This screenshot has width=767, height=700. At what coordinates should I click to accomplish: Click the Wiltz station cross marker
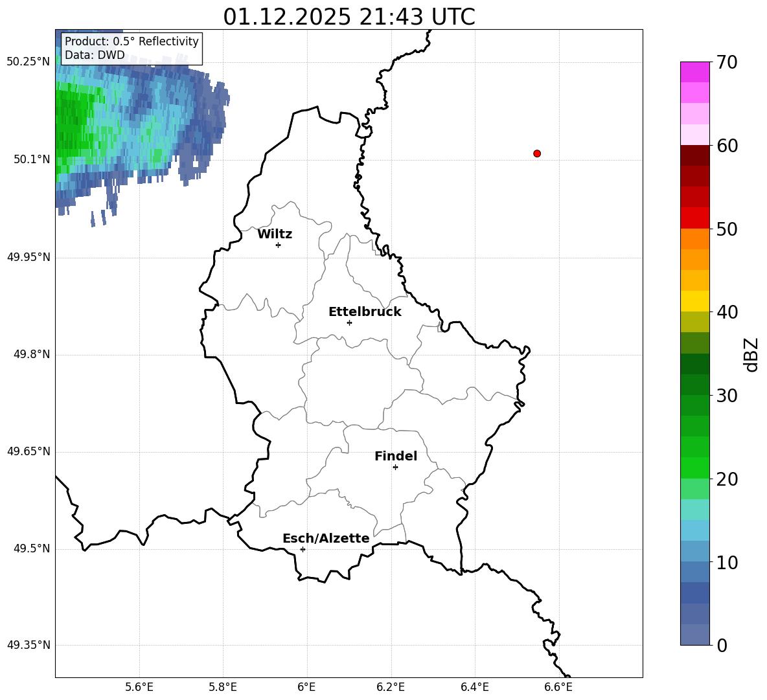point(278,245)
